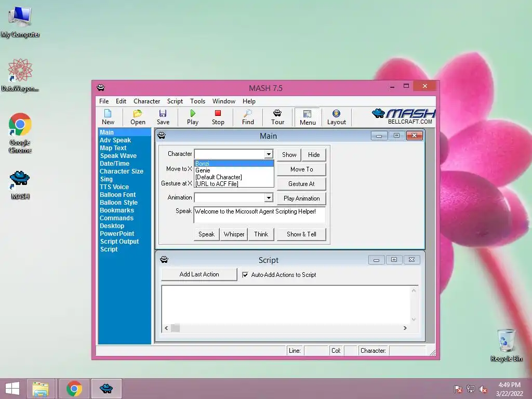The image size is (532, 399).
Task: Click the MASH Bellcraft.com logo
Action: (x=404, y=116)
